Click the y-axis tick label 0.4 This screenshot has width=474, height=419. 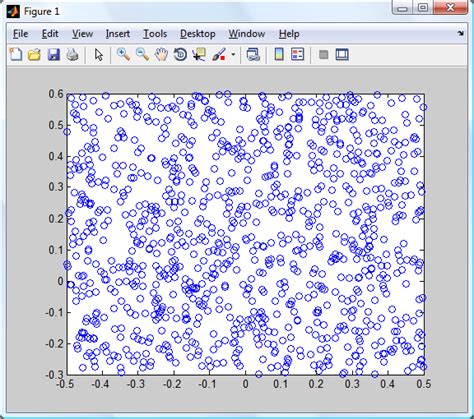[x=56, y=156]
